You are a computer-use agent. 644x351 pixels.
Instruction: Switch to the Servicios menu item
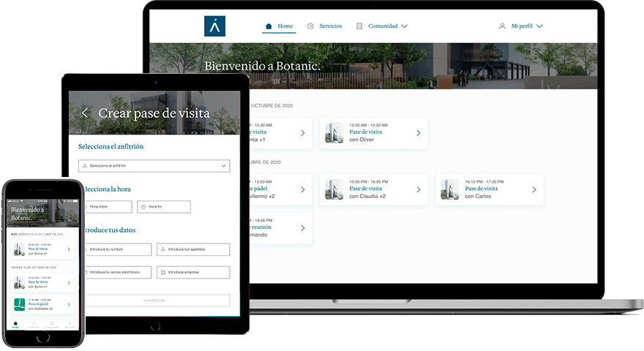[330, 26]
